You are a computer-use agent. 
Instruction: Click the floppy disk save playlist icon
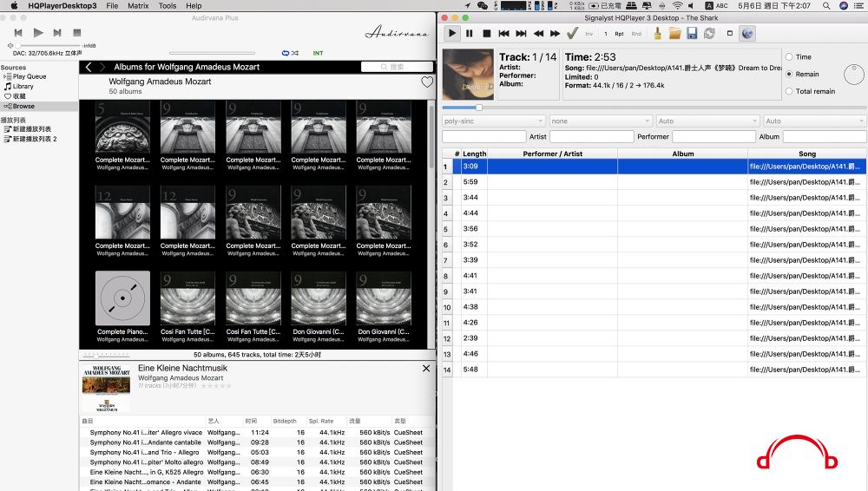(692, 34)
